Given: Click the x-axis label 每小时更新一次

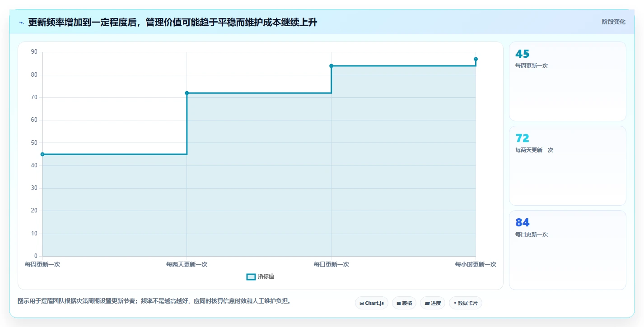Looking at the screenshot, I should coord(476,264).
